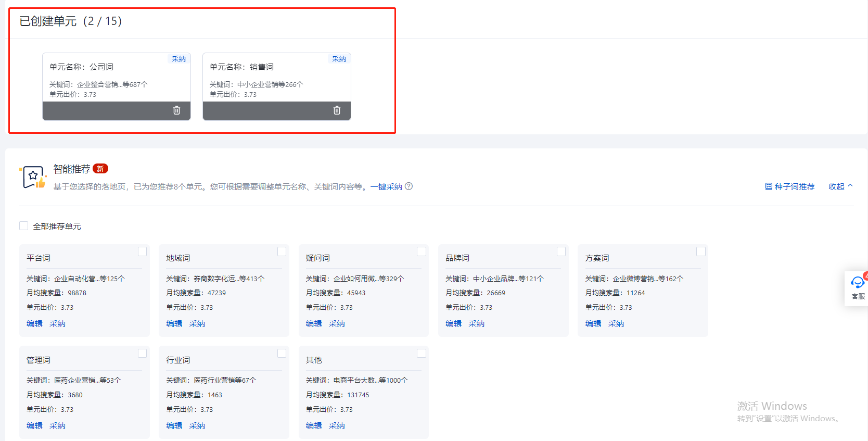Viewport: 868px width, 441px height.
Task: Click the help question mark next to 一键采纳
Action: (409, 186)
